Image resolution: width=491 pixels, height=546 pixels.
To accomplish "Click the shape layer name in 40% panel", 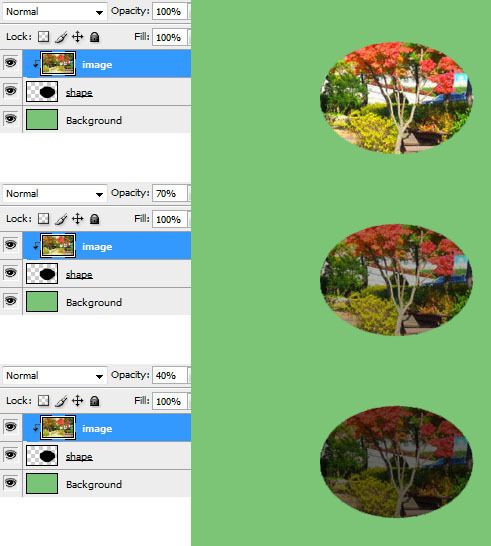I will point(79,456).
